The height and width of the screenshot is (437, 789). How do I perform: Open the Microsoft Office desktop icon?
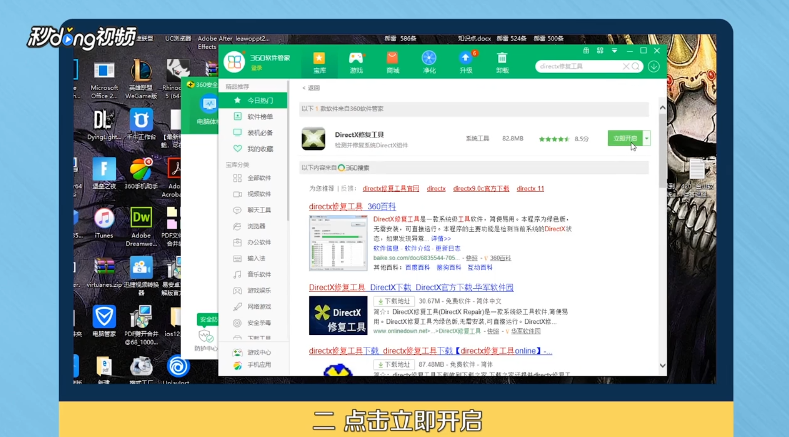point(104,79)
